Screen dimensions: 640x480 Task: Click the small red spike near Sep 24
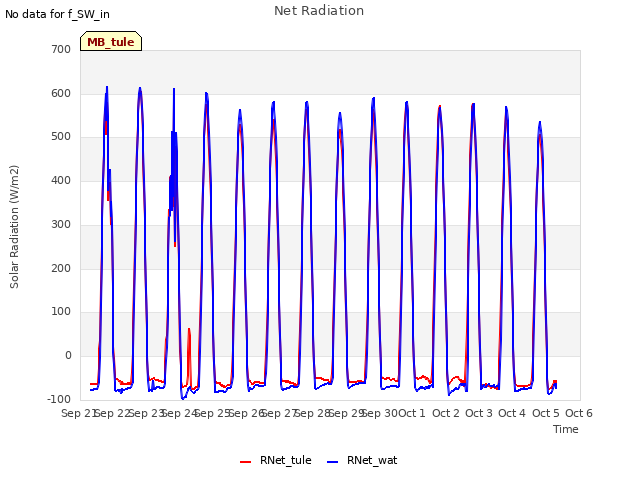pyautogui.click(x=189, y=355)
